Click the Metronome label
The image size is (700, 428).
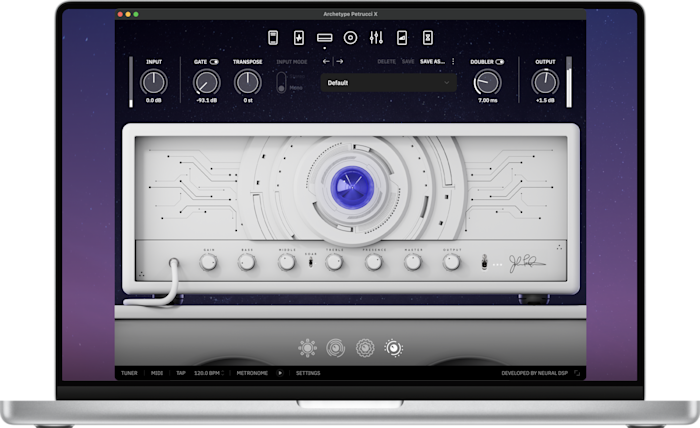pos(252,373)
